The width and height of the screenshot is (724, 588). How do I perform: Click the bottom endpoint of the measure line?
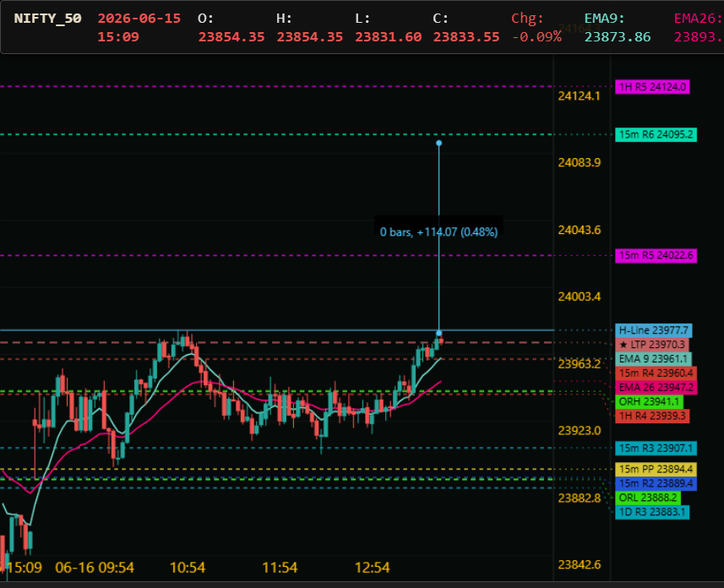(439, 333)
